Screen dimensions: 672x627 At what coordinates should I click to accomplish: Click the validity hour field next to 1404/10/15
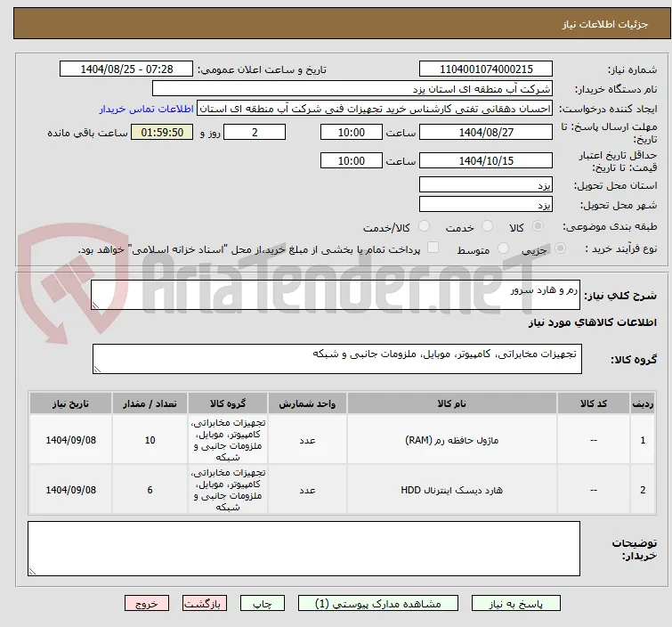[352, 161]
